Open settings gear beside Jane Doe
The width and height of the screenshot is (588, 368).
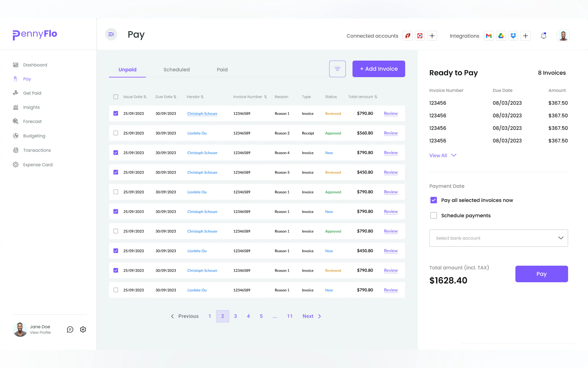click(83, 329)
